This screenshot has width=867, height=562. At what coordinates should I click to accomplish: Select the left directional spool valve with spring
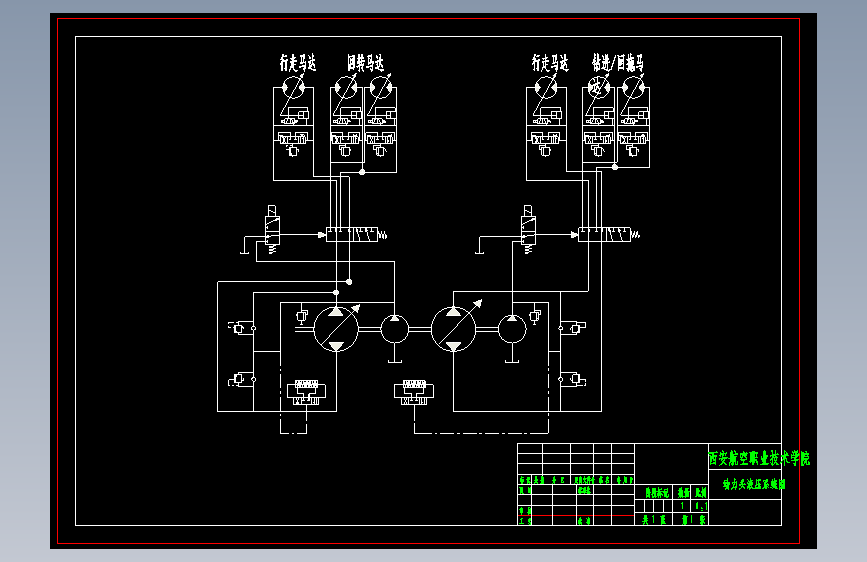356,235
